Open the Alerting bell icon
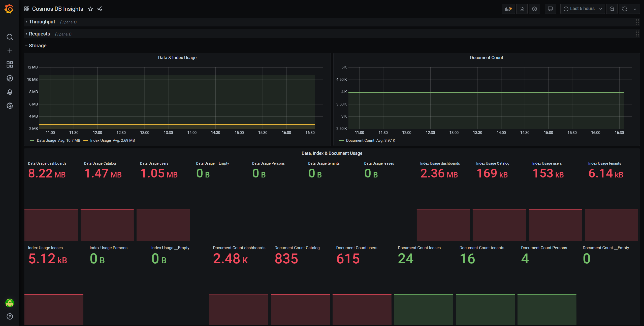The height and width of the screenshot is (326, 644). tap(10, 92)
